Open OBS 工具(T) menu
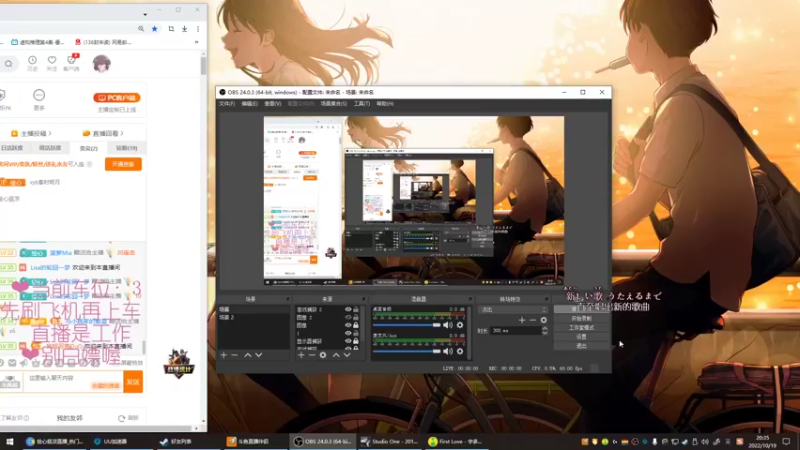The image size is (800, 450). (x=362, y=104)
